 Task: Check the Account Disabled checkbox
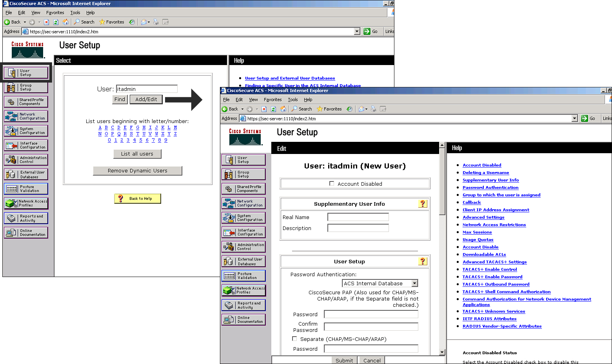[x=332, y=183]
